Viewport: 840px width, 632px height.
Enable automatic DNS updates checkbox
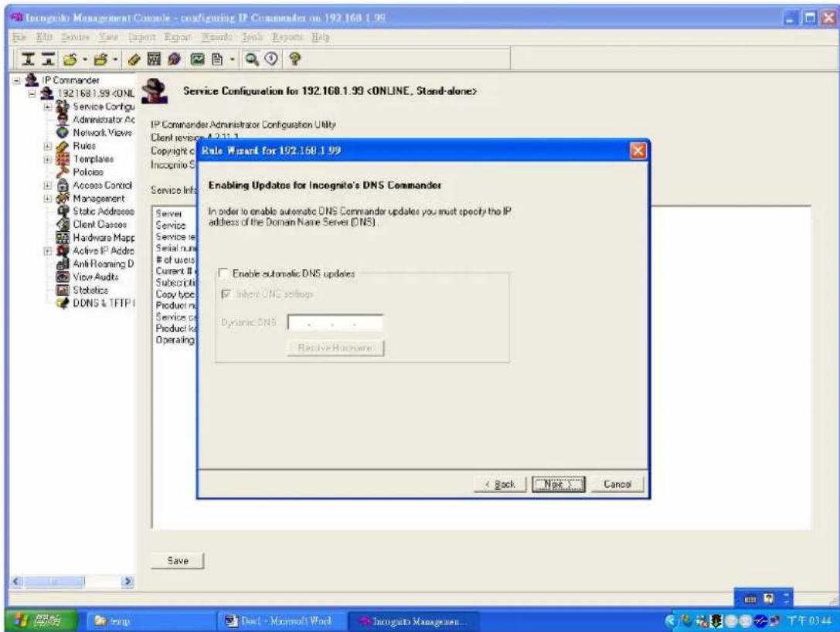pyautogui.click(x=223, y=274)
